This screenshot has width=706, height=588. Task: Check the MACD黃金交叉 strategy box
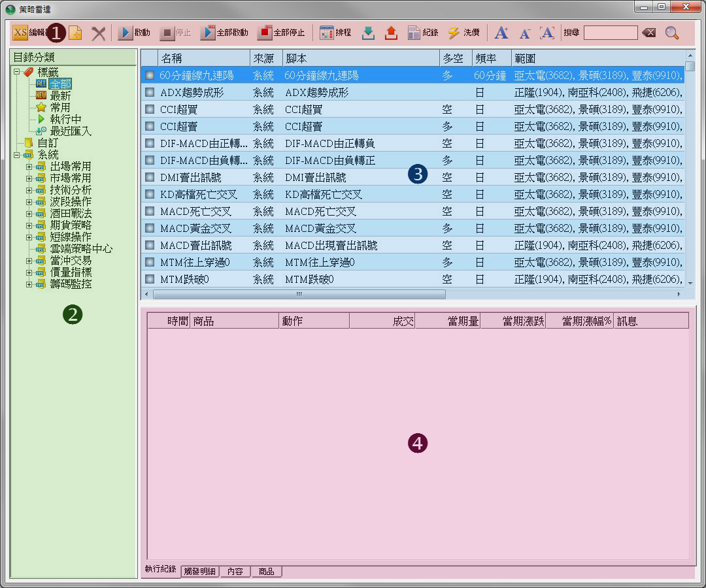[x=150, y=229]
